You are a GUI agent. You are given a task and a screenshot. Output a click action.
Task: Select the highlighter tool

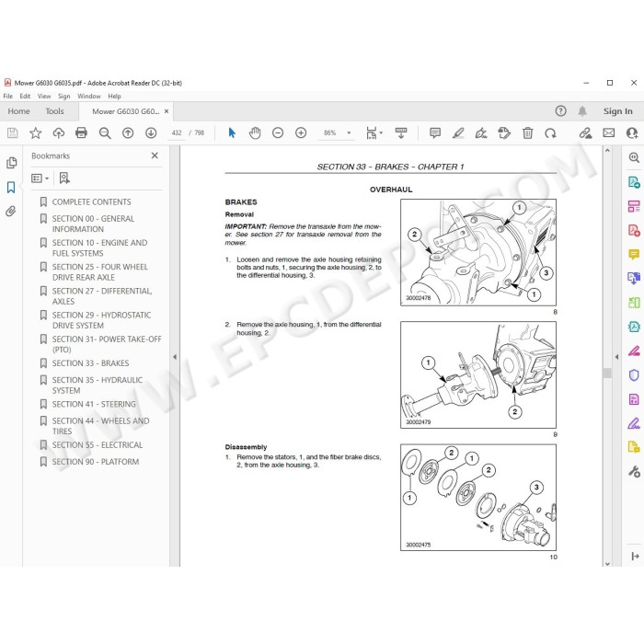[x=458, y=132]
